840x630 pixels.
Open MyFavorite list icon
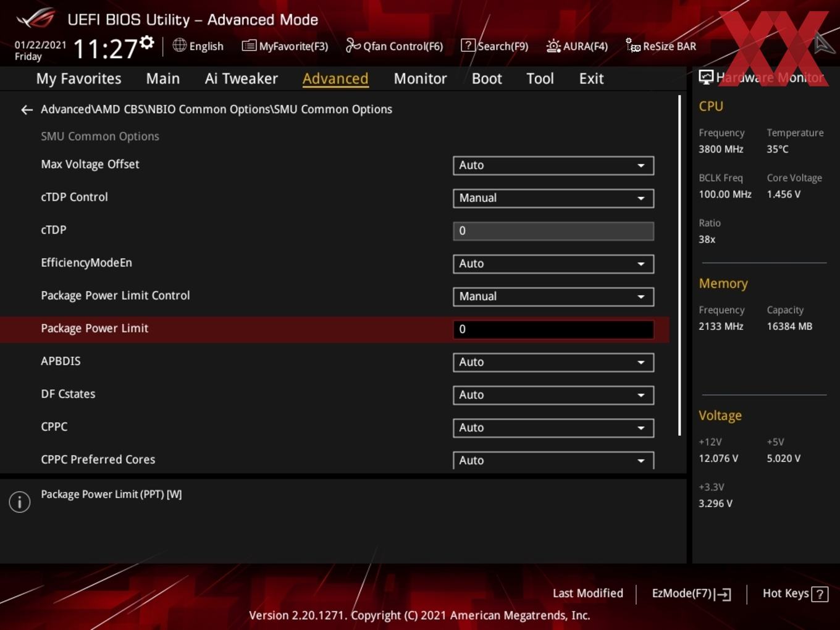(249, 46)
